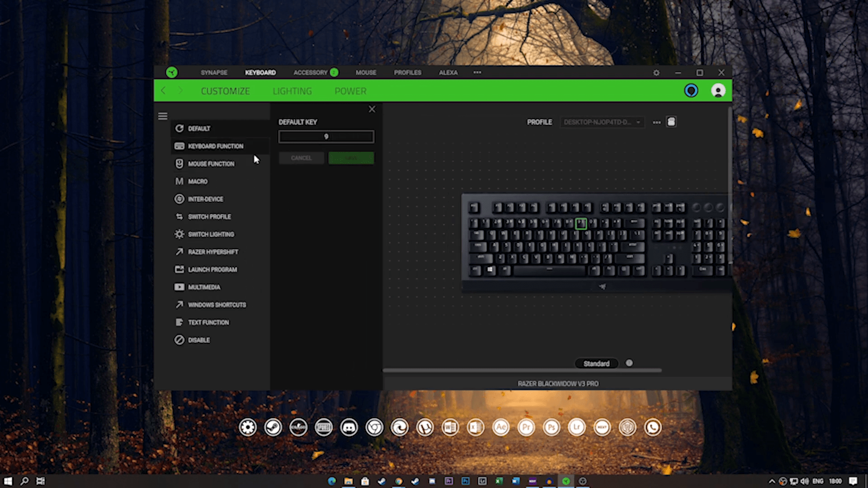Open the Power sub-tab
The height and width of the screenshot is (488, 868).
pyautogui.click(x=350, y=91)
